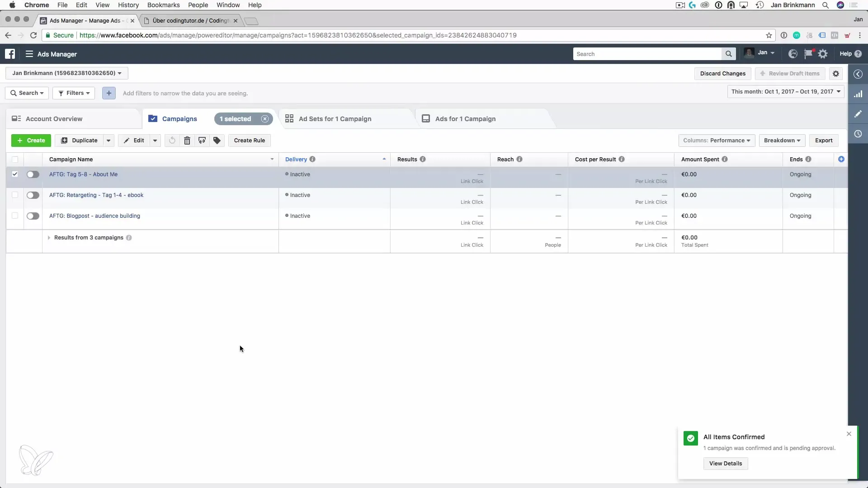Click the Duplicate button

pyautogui.click(x=79, y=141)
